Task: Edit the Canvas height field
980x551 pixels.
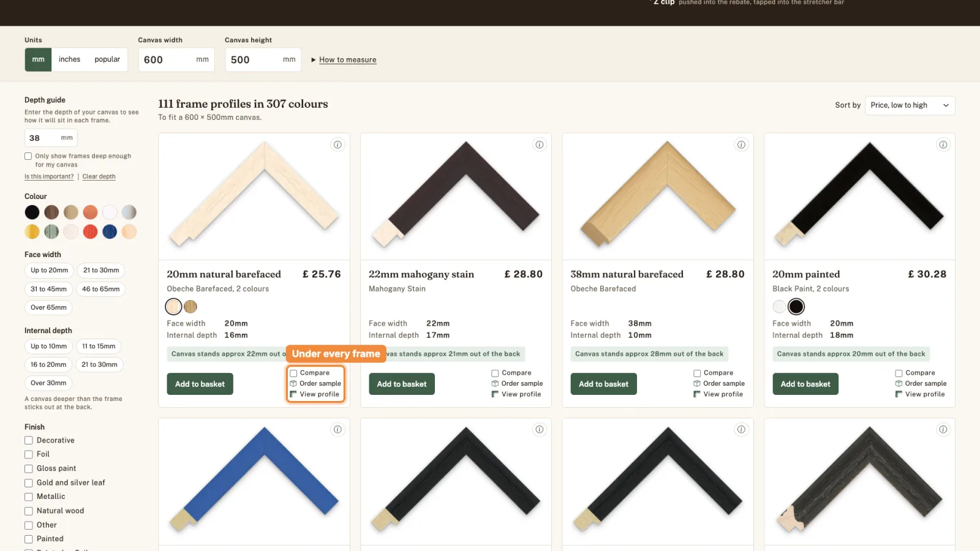Action: click(263, 60)
